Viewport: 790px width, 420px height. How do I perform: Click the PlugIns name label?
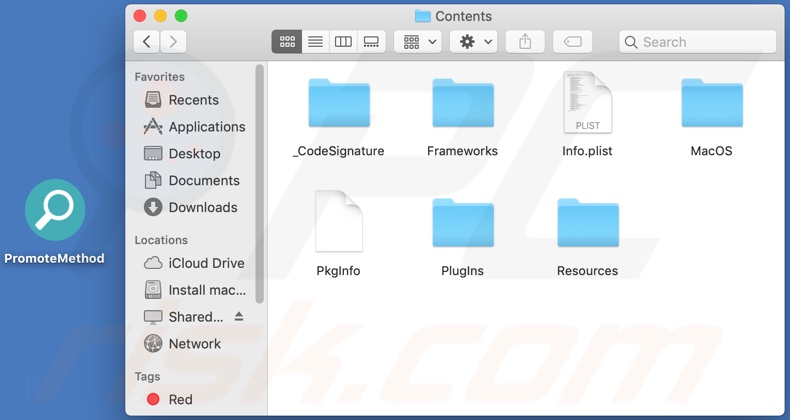[463, 271]
